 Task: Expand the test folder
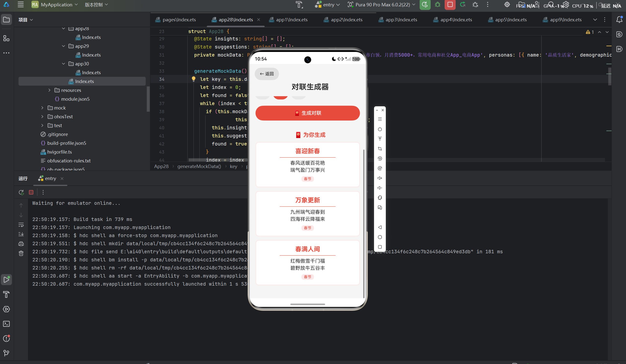42,125
